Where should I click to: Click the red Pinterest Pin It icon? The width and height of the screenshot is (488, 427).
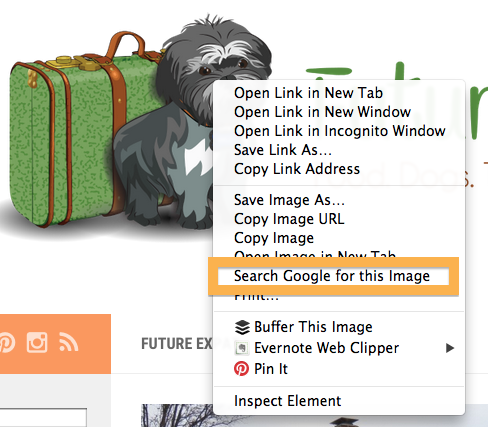click(x=241, y=369)
